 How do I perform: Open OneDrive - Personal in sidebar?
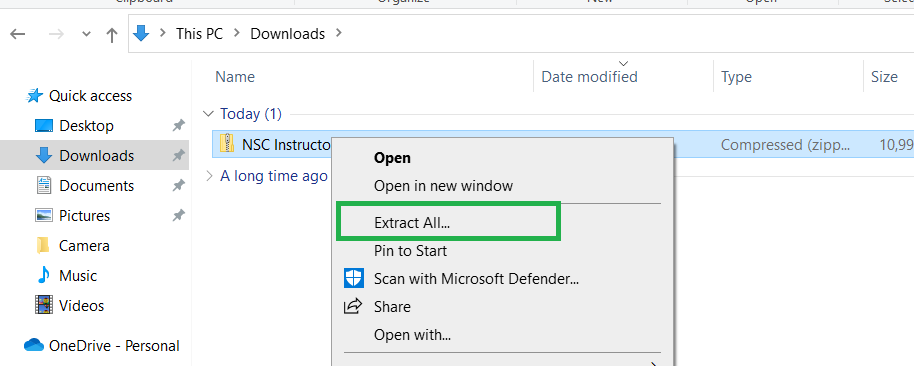tap(114, 346)
